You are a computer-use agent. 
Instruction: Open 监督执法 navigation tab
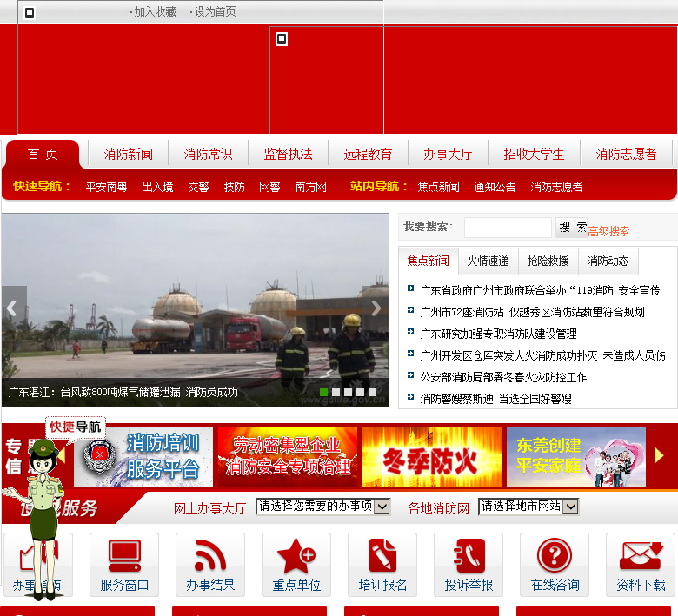pyautogui.click(x=288, y=154)
